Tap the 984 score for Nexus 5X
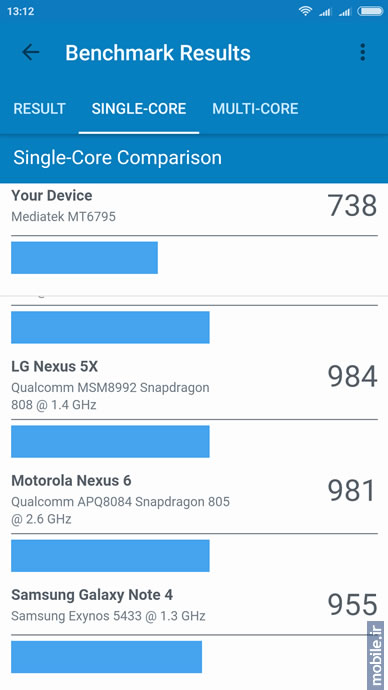The image size is (388, 690). pos(352,377)
